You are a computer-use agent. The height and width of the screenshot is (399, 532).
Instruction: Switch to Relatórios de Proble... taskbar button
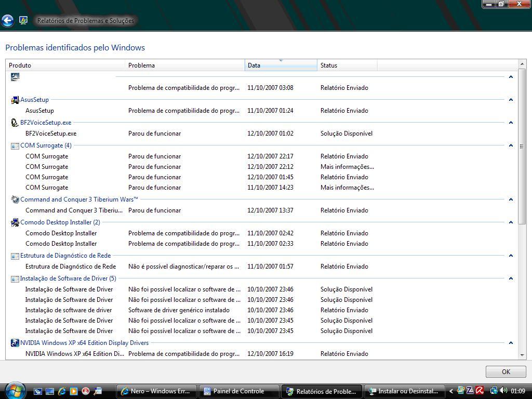click(322, 391)
